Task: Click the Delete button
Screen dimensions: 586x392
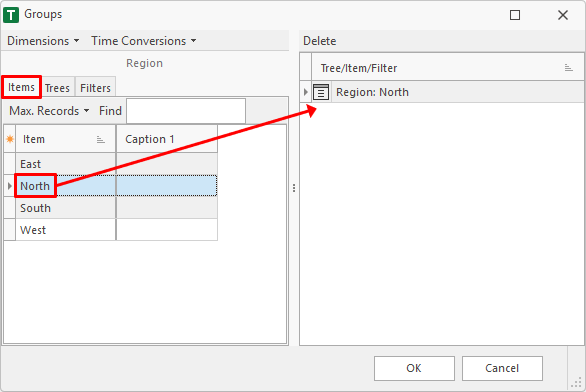Action: pyautogui.click(x=320, y=41)
